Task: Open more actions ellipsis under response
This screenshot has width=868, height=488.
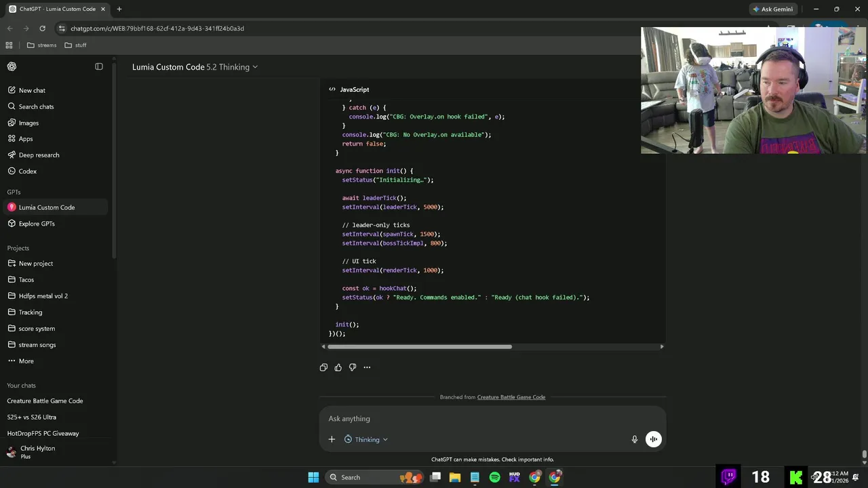Action: pos(367,367)
